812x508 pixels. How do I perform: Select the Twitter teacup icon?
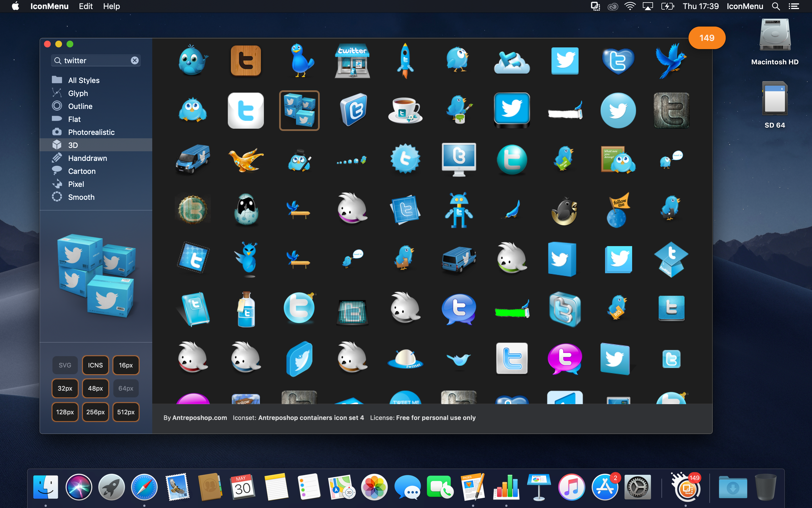pyautogui.click(x=405, y=110)
